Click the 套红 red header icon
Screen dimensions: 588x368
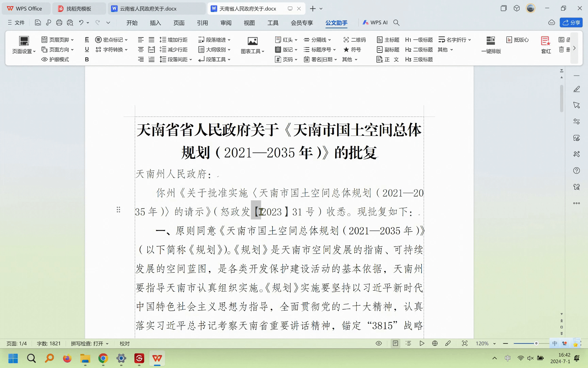545,41
